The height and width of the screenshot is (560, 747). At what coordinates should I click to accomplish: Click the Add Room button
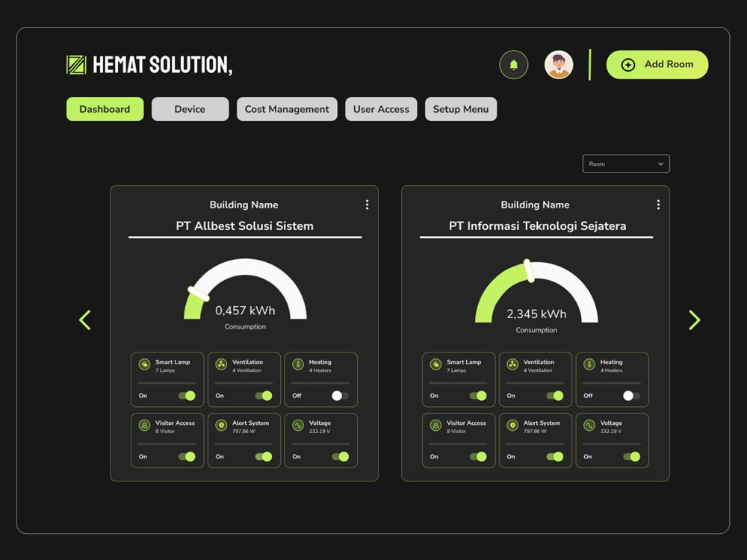click(x=657, y=64)
